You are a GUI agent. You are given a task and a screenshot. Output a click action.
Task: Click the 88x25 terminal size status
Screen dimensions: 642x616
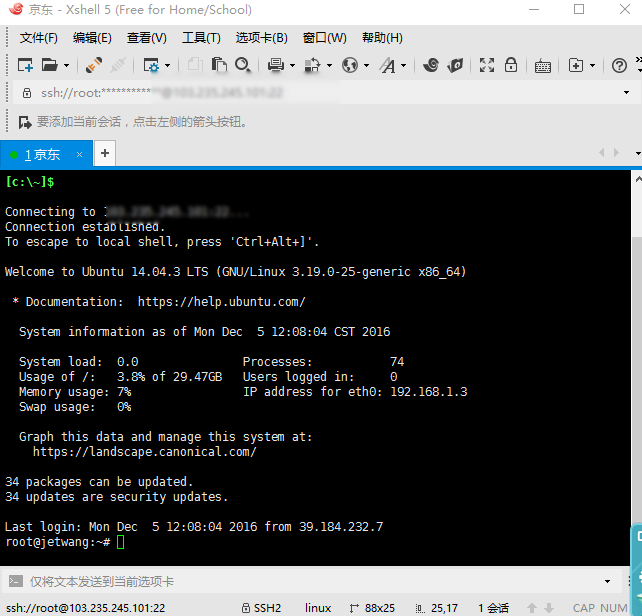[372, 608]
